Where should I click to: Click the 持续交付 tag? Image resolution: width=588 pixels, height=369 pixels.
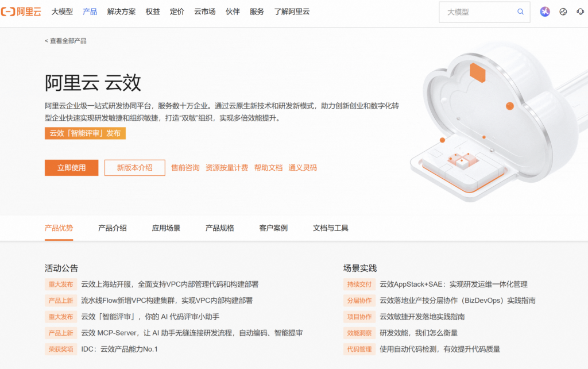[359, 284]
